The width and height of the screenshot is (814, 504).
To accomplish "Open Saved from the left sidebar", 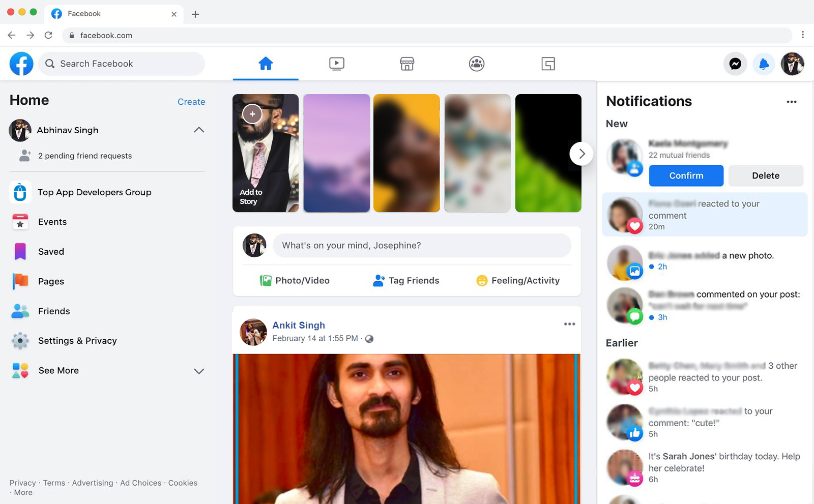I will click(51, 252).
